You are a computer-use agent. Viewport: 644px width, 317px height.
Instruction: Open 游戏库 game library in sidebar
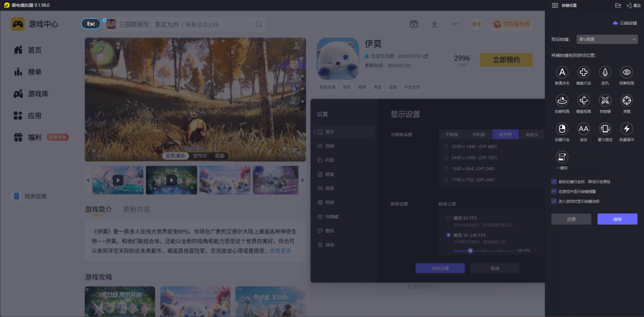[32, 94]
